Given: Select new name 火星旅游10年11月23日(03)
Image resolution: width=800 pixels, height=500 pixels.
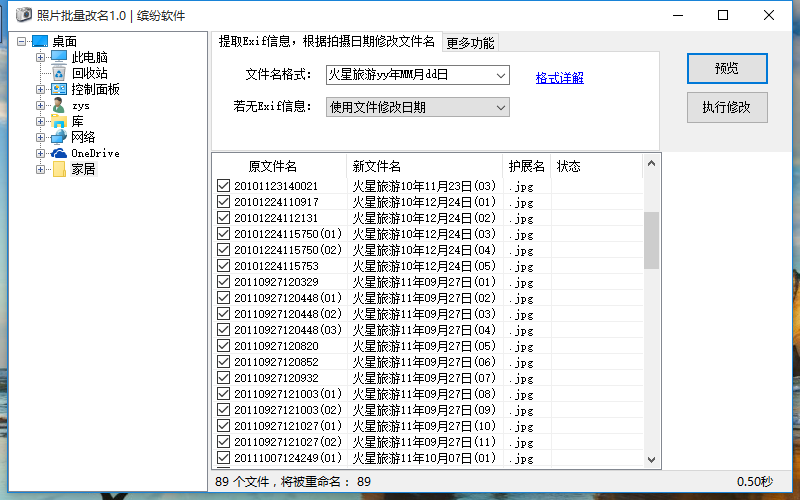Looking at the screenshot, I should pos(424,186).
